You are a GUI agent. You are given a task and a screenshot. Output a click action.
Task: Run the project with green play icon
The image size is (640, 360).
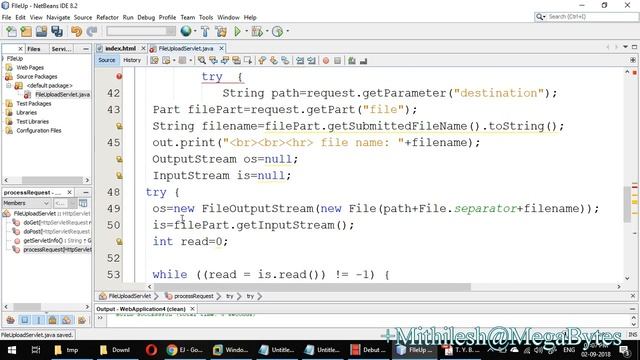(237, 31)
